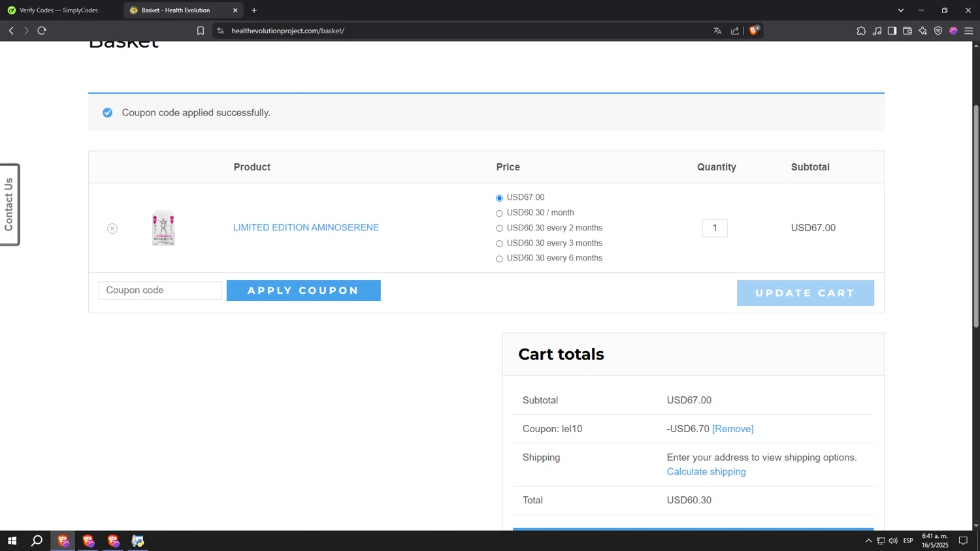Open site settings icon in address bar
Viewport: 980px width, 551px height.
(220, 31)
